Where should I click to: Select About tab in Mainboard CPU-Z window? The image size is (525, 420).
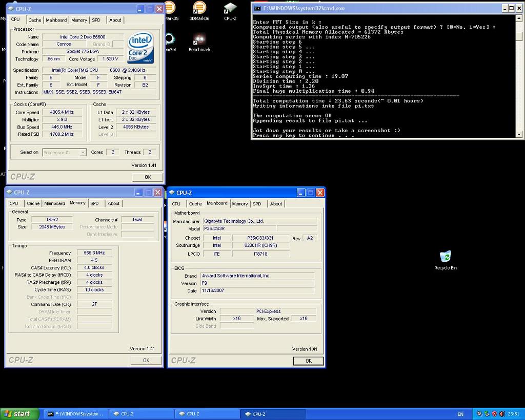[x=276, y=204]
